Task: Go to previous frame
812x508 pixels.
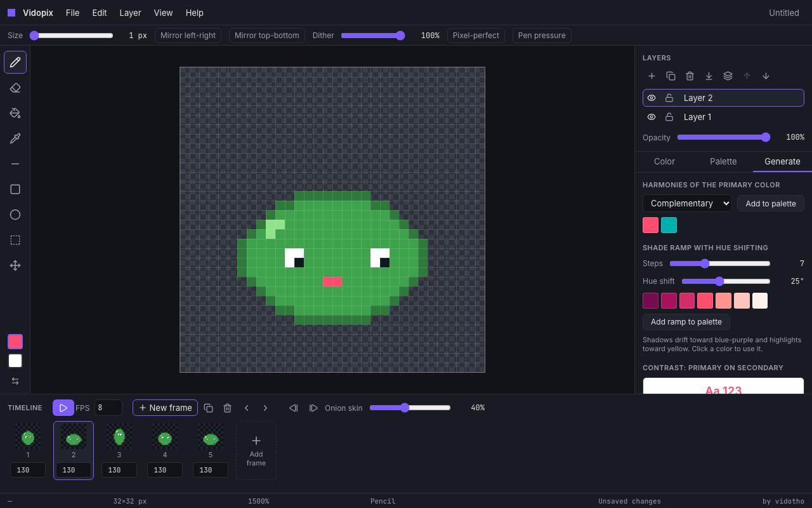Action: [246, 408]
